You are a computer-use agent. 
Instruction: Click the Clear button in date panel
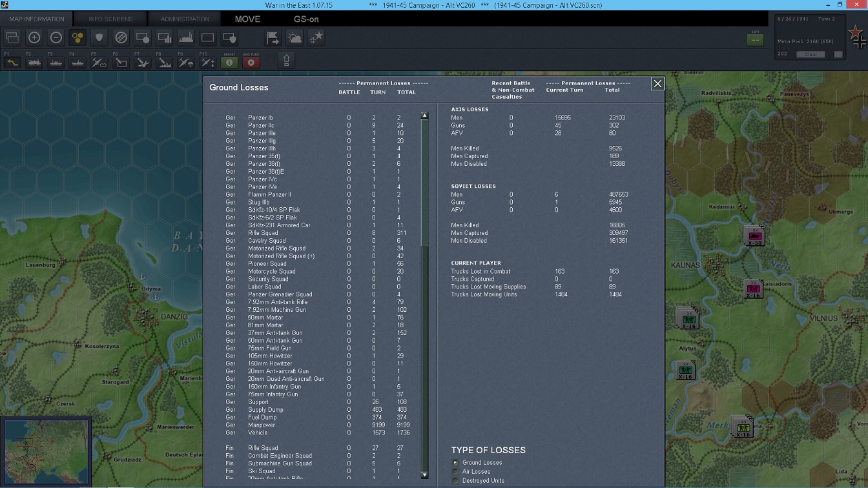pyautogui.click(x=811, y=54)
